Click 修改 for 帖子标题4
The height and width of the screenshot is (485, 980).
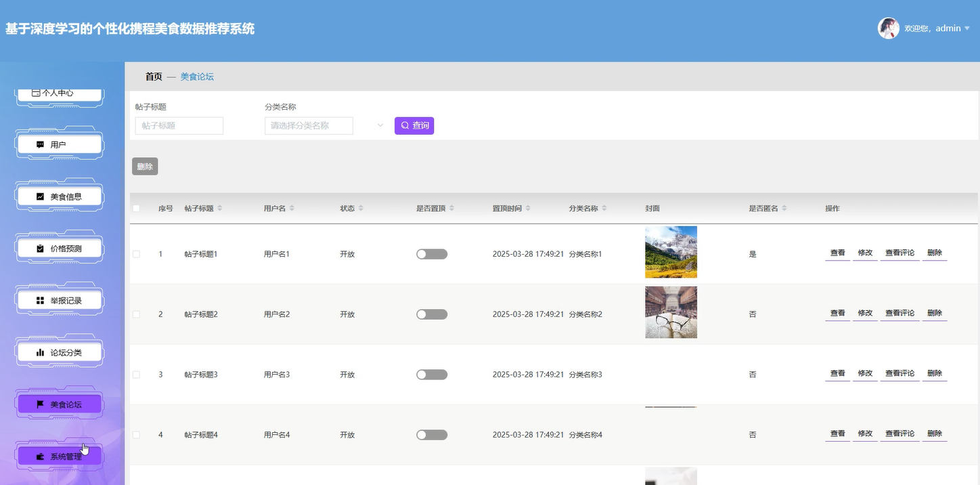coord(865,434)
